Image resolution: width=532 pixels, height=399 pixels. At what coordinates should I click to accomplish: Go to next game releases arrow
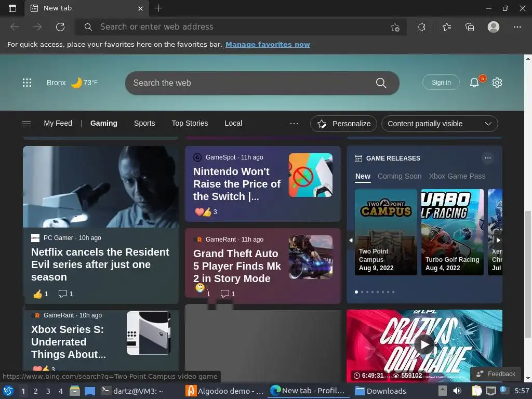click(498, 240)
